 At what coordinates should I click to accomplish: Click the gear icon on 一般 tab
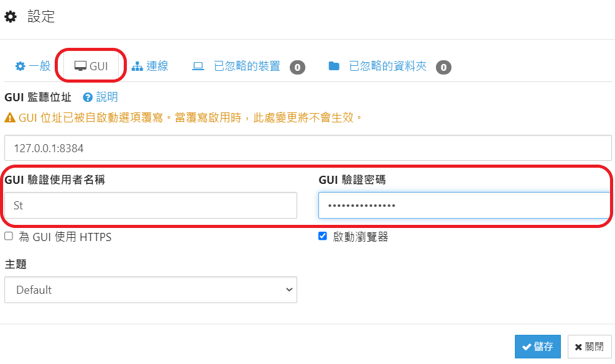pos(20,66)
